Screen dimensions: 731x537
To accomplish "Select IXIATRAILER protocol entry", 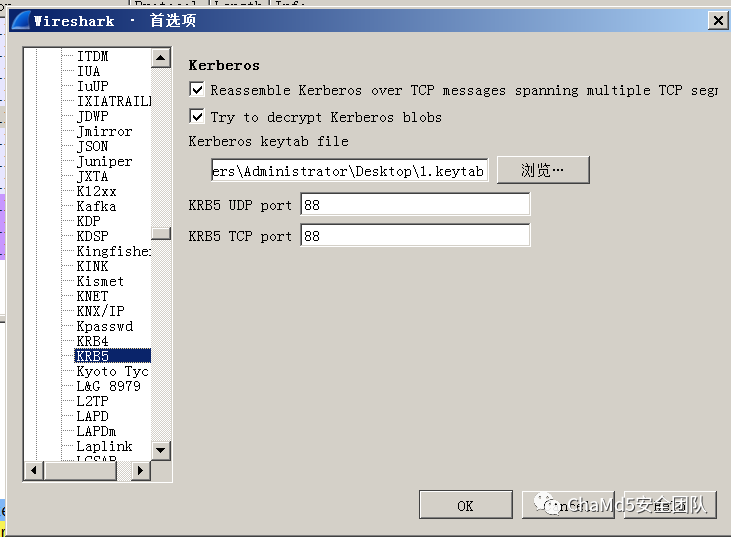I will [114, 101].
